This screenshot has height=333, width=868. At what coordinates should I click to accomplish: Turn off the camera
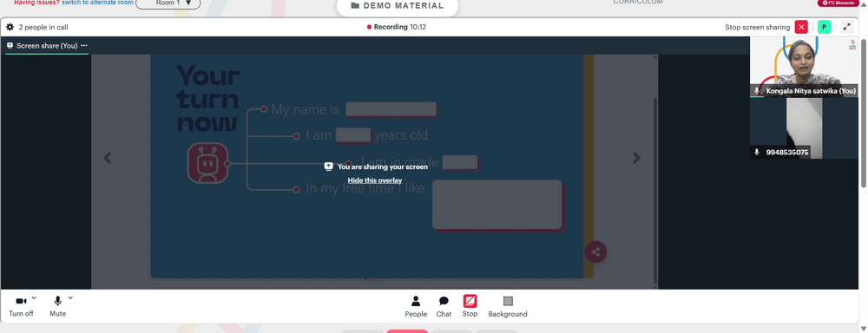point(21,306)
